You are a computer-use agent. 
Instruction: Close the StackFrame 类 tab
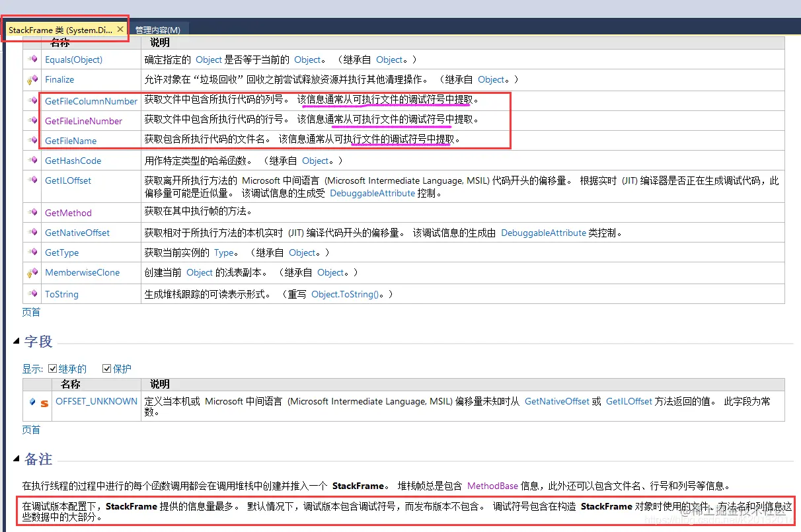(120, 29)
